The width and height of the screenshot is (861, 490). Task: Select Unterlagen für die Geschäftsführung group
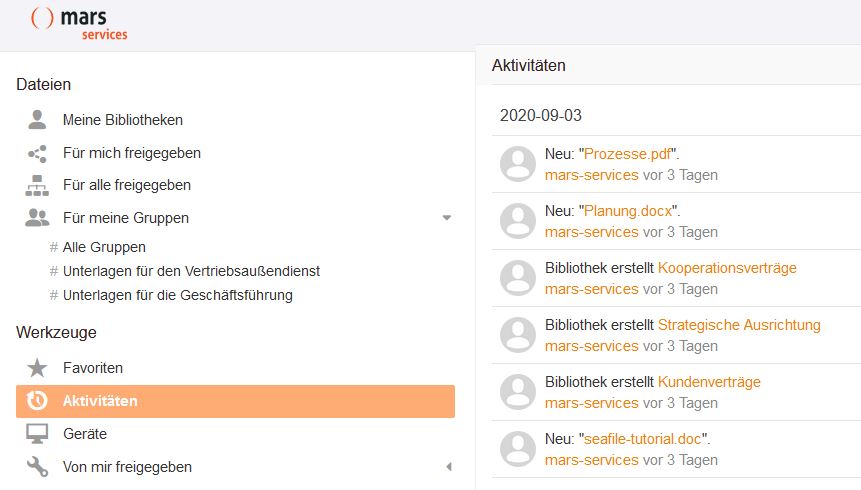(177, 295)
